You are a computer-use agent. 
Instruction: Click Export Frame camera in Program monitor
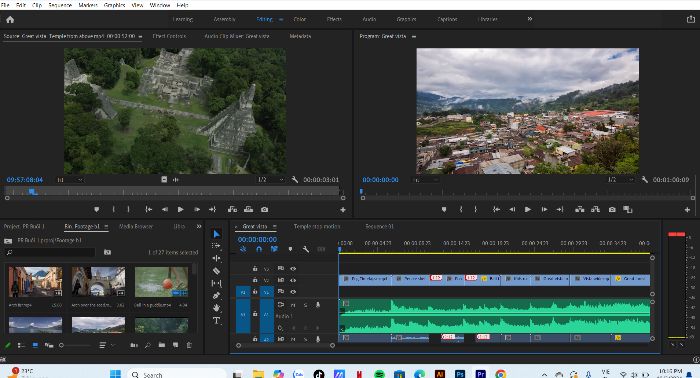[x=612, y=209]
